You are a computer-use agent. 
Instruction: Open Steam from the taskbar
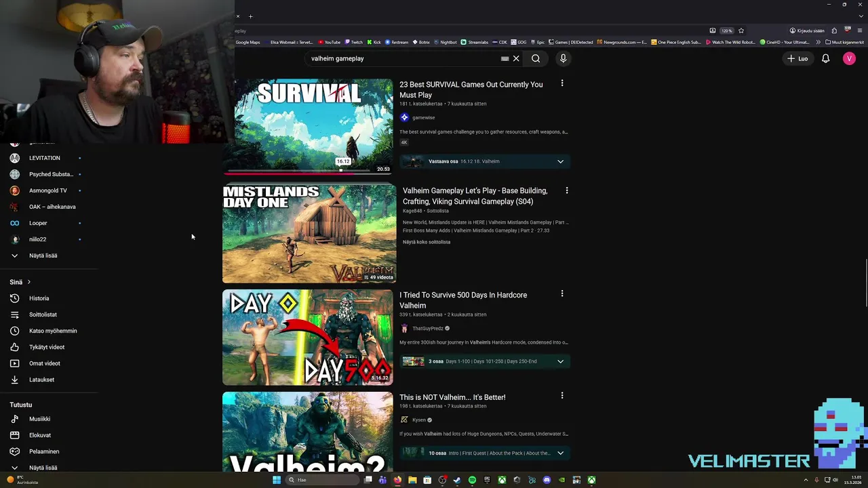457,480
